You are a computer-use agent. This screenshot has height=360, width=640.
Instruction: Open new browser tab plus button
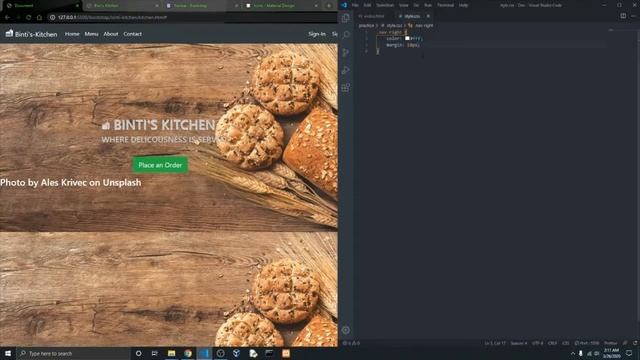point(329,6)
